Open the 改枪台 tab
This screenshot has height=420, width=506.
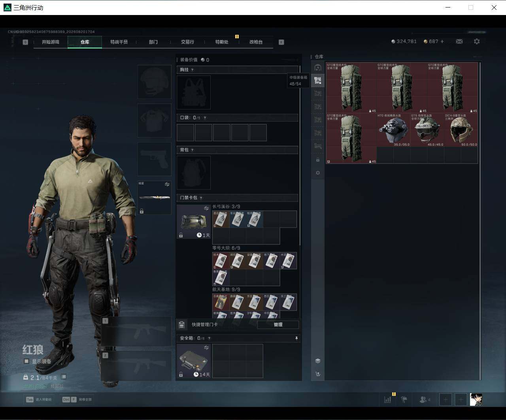tap(256, 42)
